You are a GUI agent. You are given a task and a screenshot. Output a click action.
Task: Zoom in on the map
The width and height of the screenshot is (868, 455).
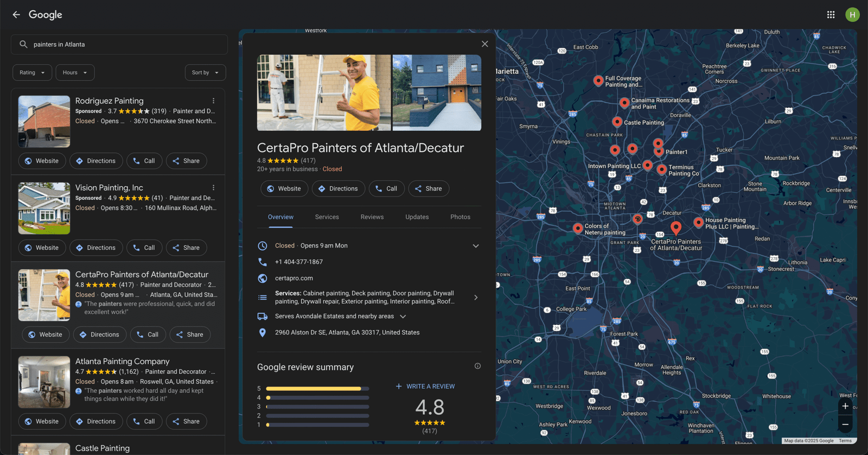click(x=845, y=406)
